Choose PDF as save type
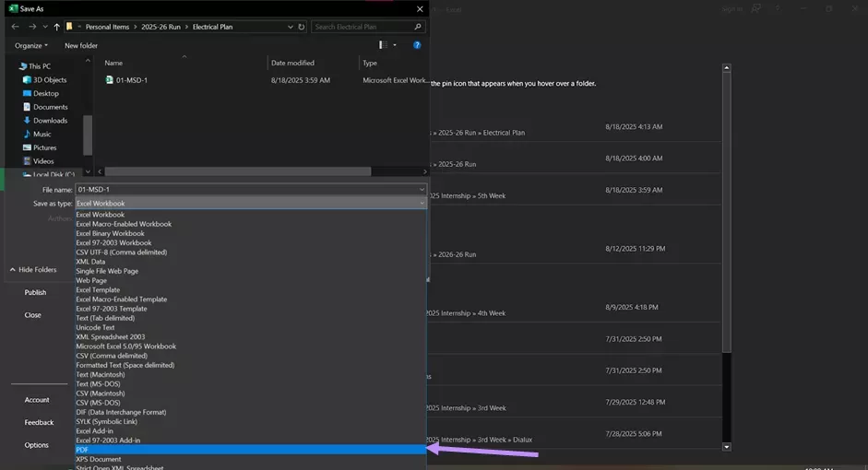Viewport: 868px width, 470px height. tap(251, 450)
